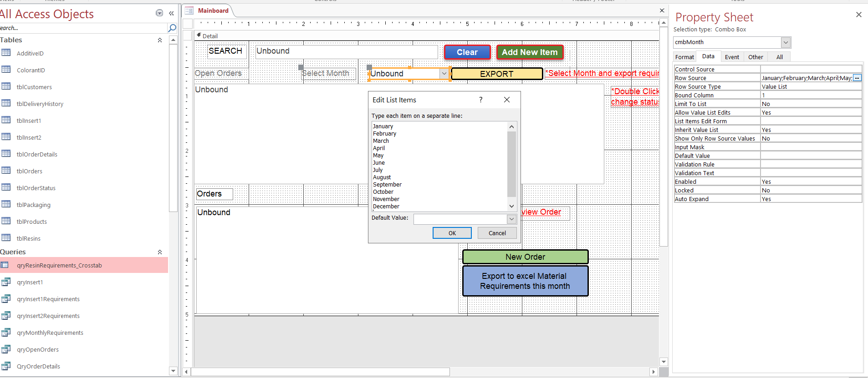This screenshot has height=378, width=868.
Task: Click the Show Only Row Source Values value
Action: (x=811, y=138)
